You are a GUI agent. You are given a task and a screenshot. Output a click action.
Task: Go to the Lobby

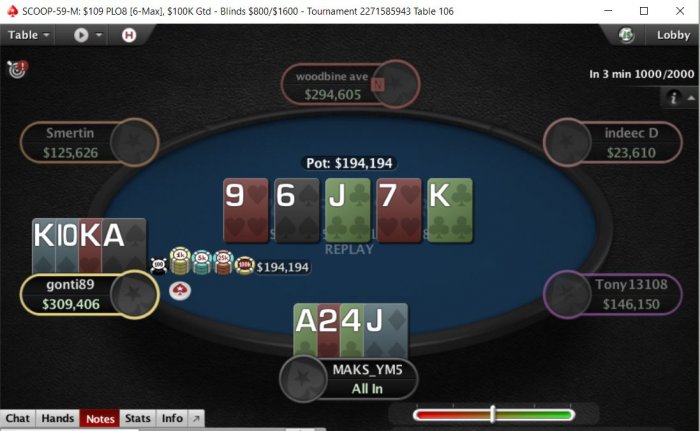pos(673,35)
